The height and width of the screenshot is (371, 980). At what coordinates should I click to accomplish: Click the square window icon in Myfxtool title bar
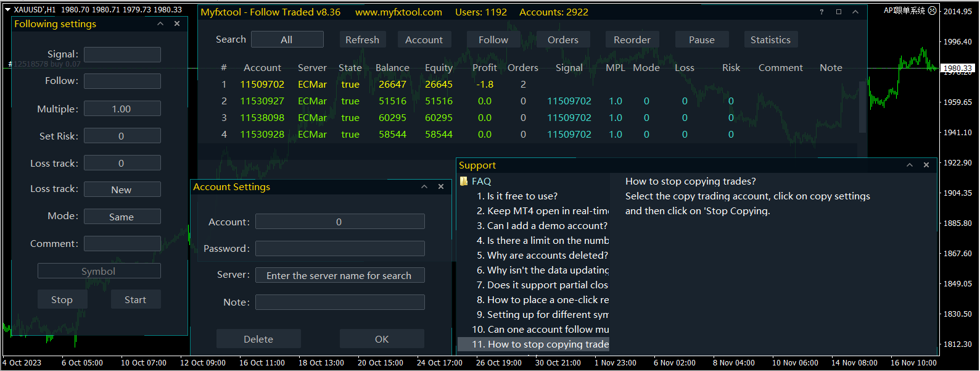[839, 12]
